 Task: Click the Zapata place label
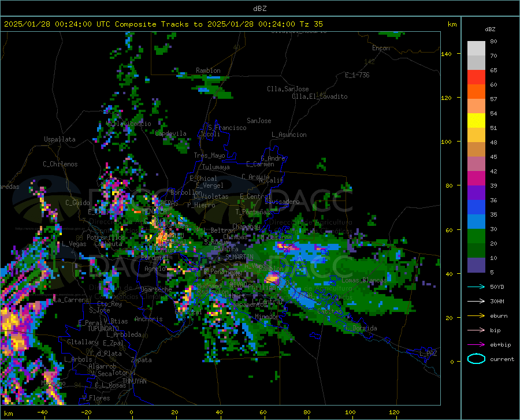142,360
